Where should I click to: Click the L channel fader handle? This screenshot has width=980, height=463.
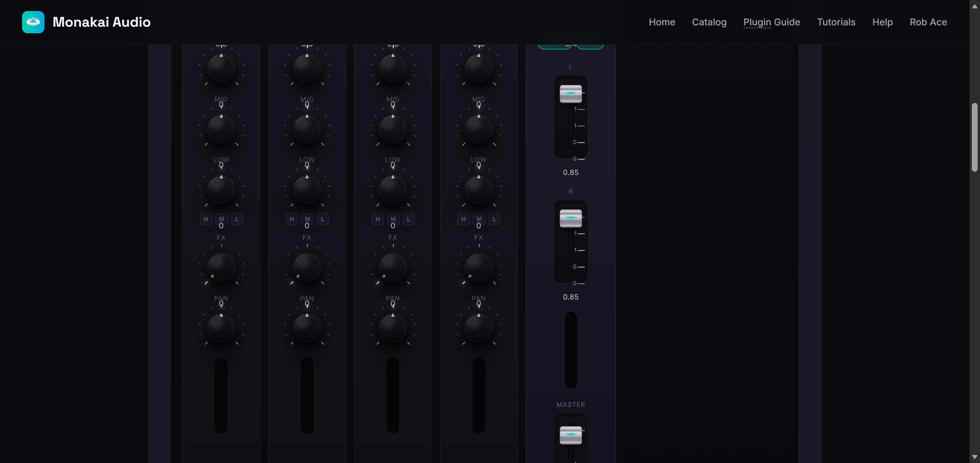coord(571,94)
